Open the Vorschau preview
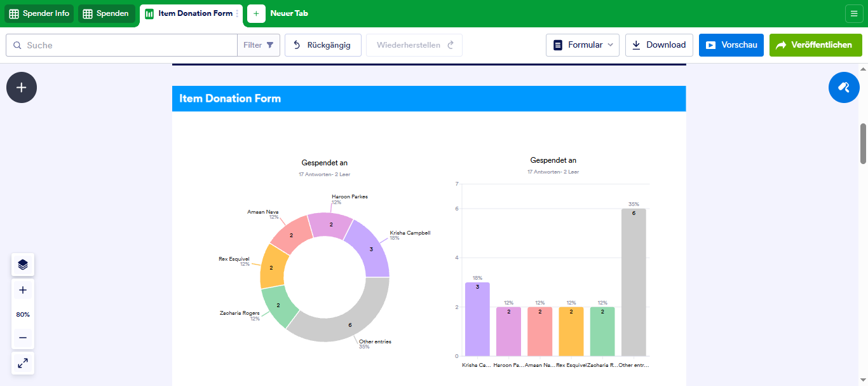 tap(731, 45)
